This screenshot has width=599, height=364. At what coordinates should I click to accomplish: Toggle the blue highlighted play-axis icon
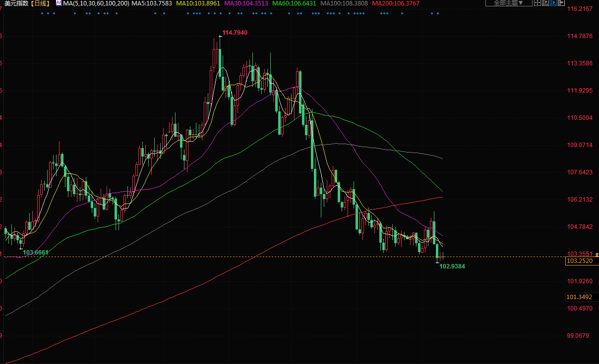pyautogui.click(x=552, y=3)
